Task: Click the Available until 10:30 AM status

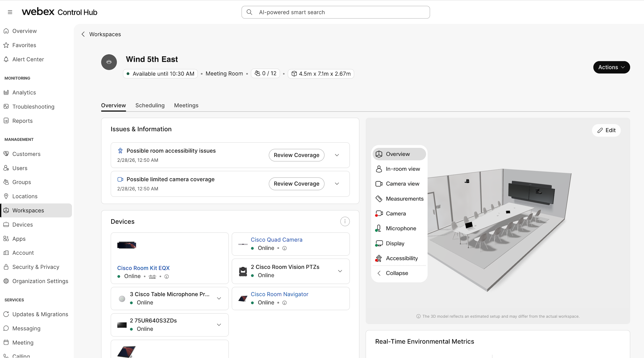Action: tap(160, 73)
